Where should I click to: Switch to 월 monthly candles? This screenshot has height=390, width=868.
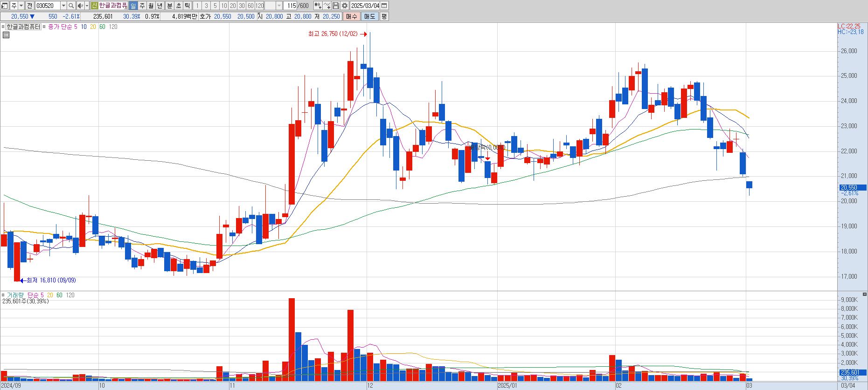click(151, 6)
